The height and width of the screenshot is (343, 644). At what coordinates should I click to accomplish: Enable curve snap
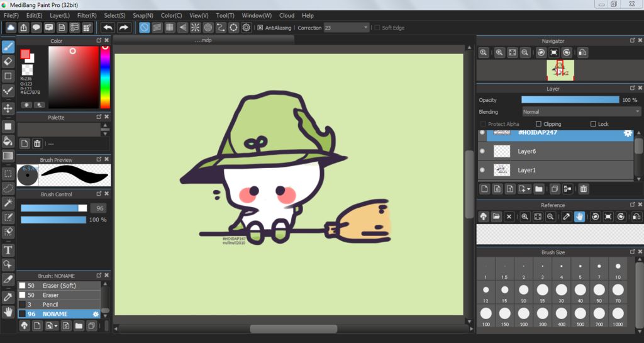221,28
